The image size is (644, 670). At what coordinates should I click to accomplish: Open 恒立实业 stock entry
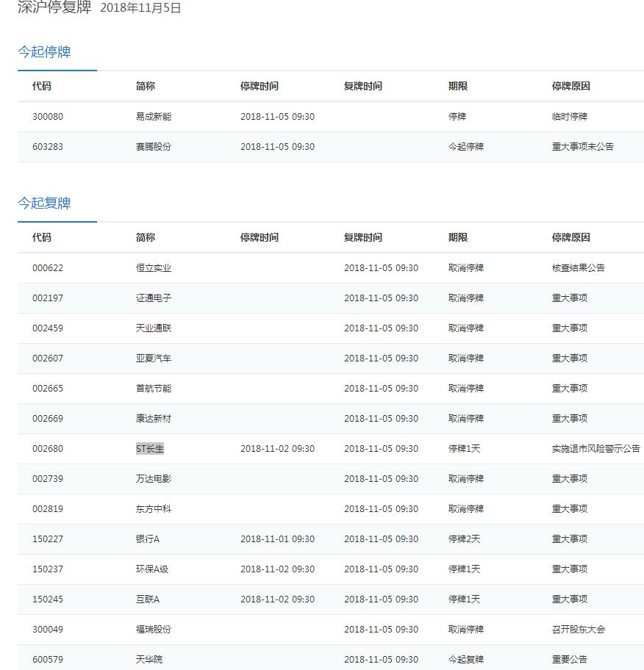click(154, 268)
